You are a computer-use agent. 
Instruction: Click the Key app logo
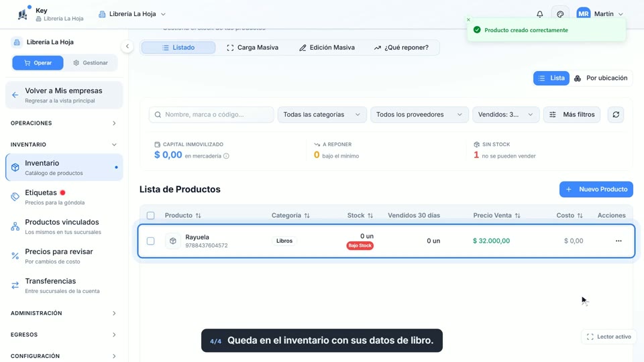tap(23, 14)
